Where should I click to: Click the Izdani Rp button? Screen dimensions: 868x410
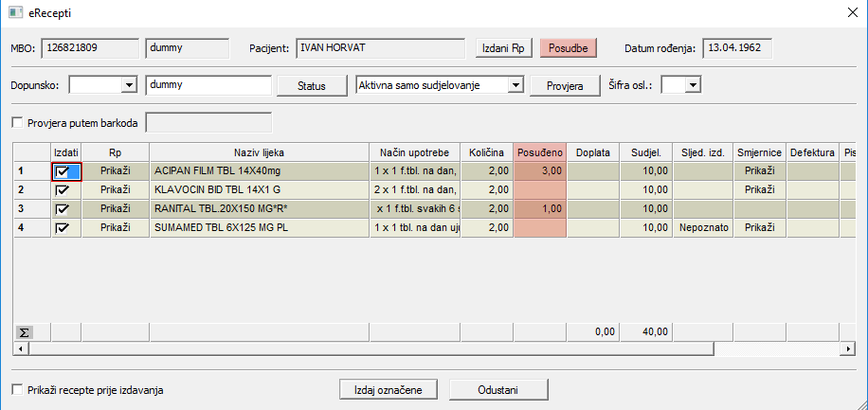(x=504, y=47)
